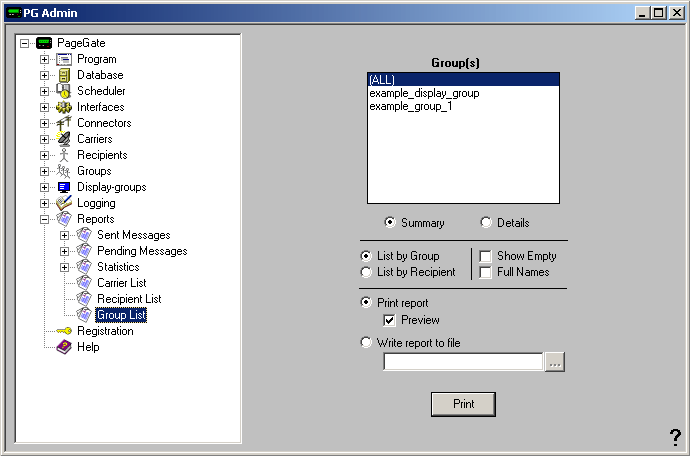The width and height of the screenshot is (690, 456).
Task: Uncheck the Preview checkbox
Action: [389, 320]
